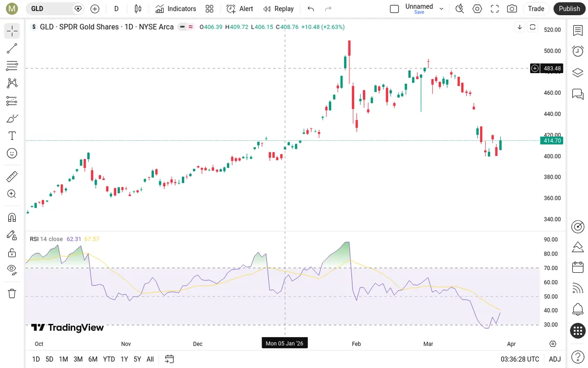Screen dimensions: 588x368
Task: Open the economic calendar panel
Action: [578, 267]
